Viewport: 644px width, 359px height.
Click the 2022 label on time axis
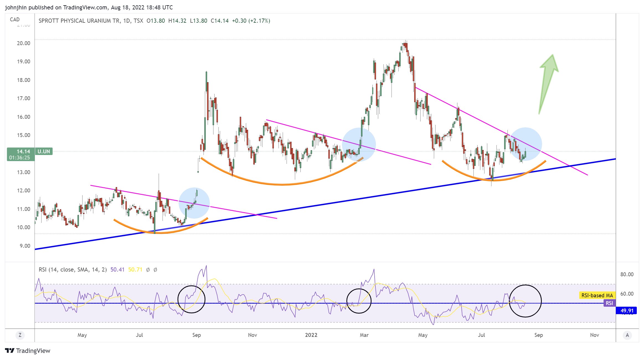pyautogui.click(x=311, y=335)
